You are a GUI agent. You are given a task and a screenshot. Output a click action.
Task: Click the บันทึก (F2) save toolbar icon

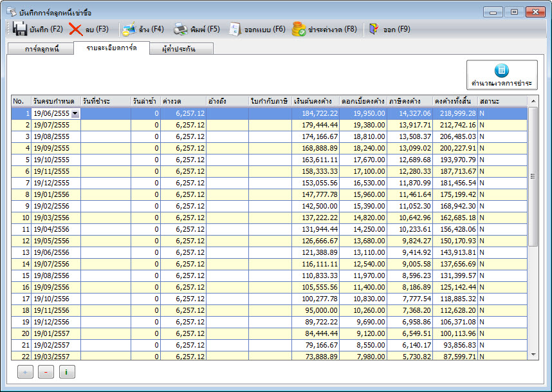pos(20,29)
